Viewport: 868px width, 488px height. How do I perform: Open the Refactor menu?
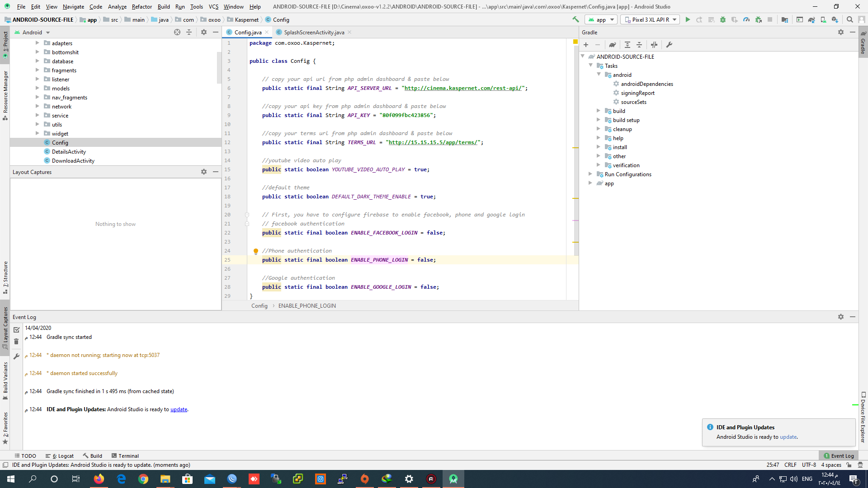coord(142,6)
